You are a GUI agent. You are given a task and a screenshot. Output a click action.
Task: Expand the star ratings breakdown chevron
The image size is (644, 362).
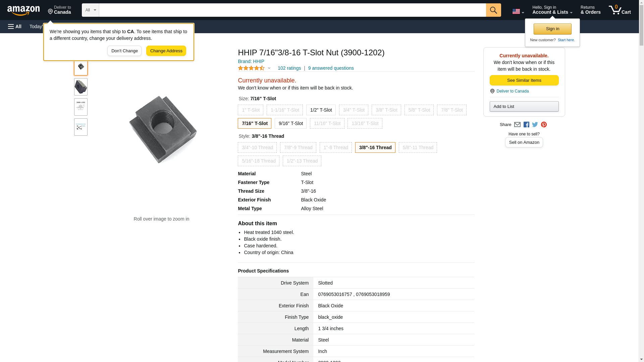269,68
